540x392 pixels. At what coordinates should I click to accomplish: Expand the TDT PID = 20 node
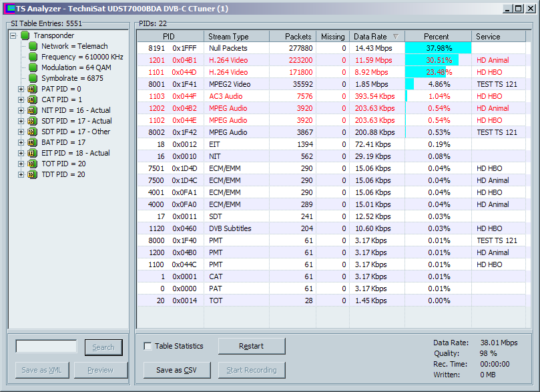[x=21, y=174]
